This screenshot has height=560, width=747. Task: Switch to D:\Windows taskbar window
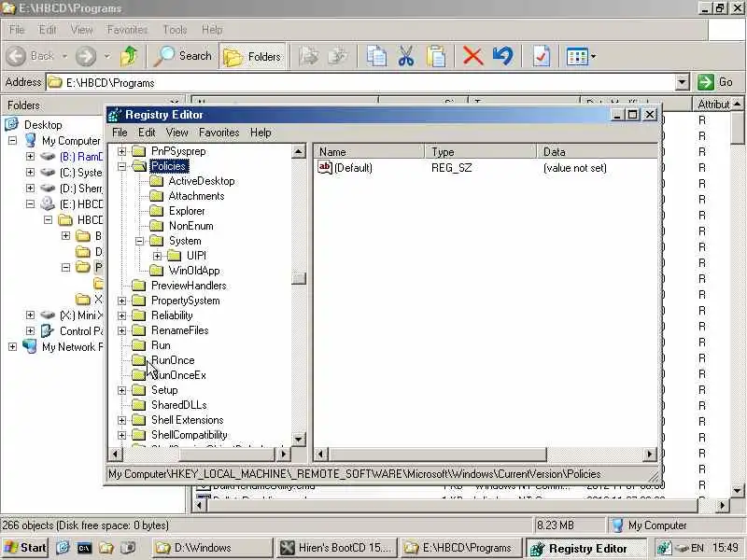pyautogui.click(x=213, y=548)
